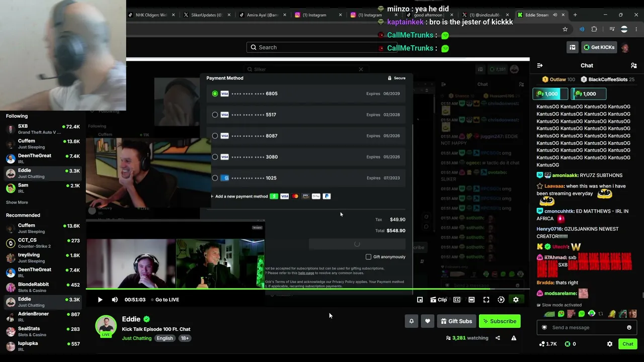This screenshot has width=644, height=362.
Task: Switch to theater mode view
Action: pyautogui.click(x=471, y=300)
